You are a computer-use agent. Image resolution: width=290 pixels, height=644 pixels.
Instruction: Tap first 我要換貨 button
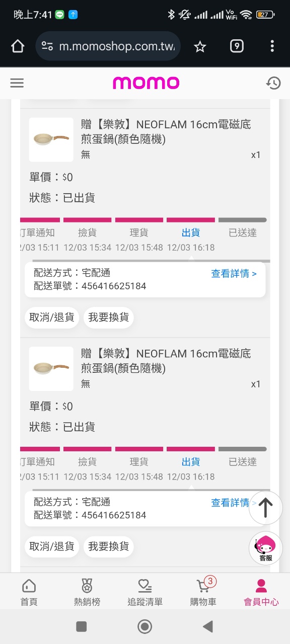click(x=109, y=317)
